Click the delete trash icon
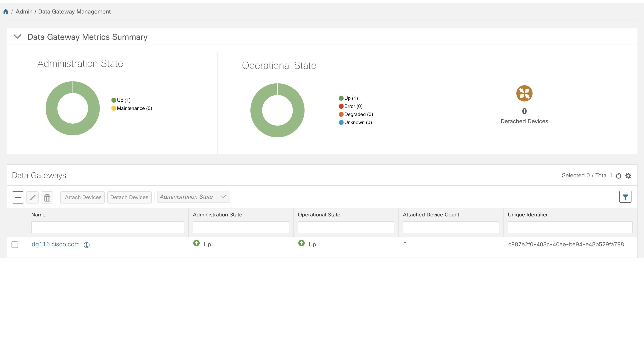 coord(47,197)
